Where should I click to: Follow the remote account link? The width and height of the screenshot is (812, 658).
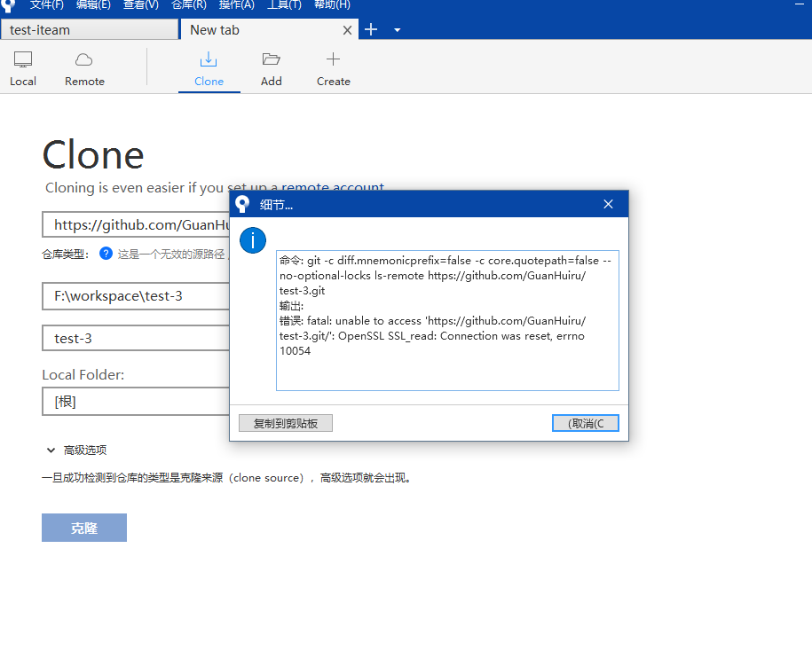point(333,187)
